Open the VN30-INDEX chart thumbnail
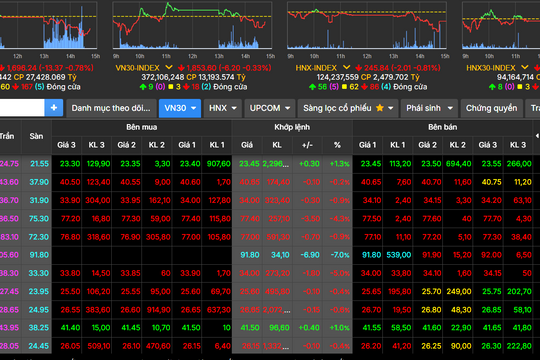The height and width of the screenshot is (360, 540). coord(192,25)
